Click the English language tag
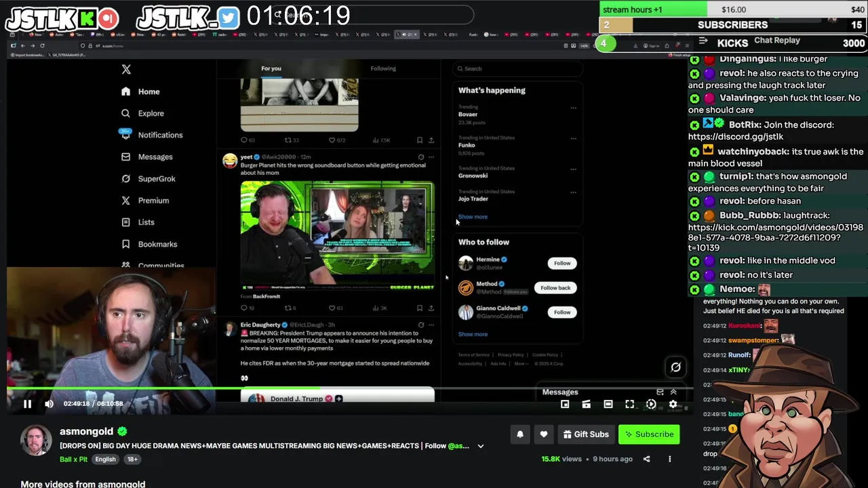 click(105, 459)
